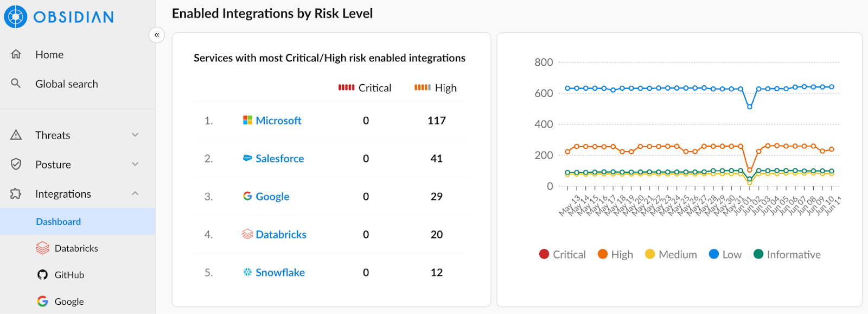Viewport: 868px width, 314px height.
Task: Open the Microsoft service link
Action: click(278, 121)
